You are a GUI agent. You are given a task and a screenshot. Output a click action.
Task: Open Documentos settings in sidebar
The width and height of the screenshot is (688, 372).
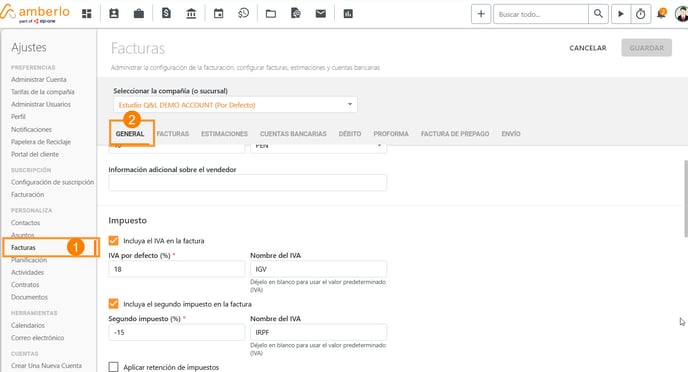[x=29, y=297]
